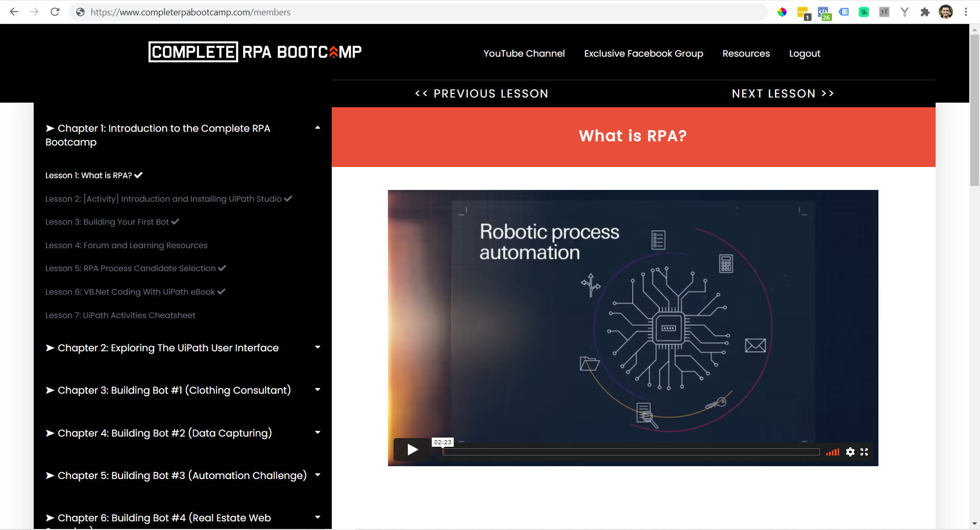
Task: Seek within the video progress bar
Action: pos(631,452)
